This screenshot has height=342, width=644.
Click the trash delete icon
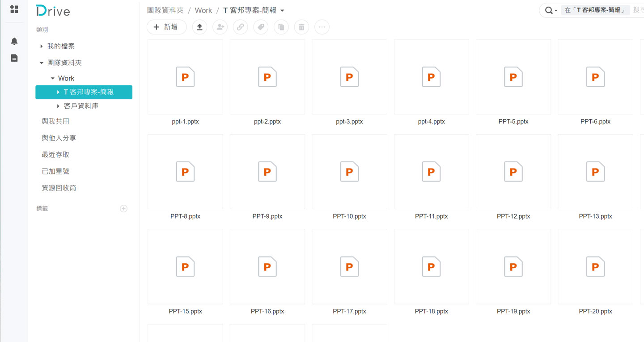coord(301,27)
